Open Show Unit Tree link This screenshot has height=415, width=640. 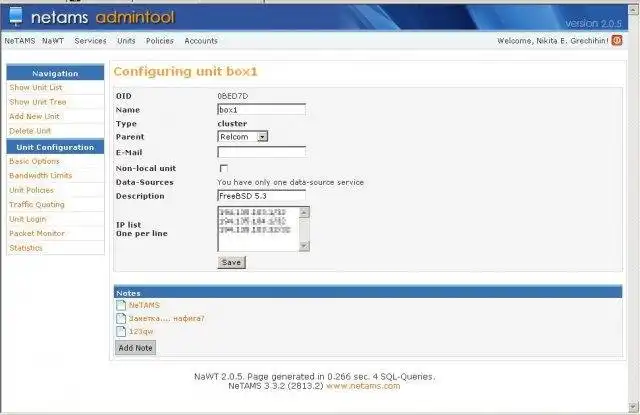(38, 102)
